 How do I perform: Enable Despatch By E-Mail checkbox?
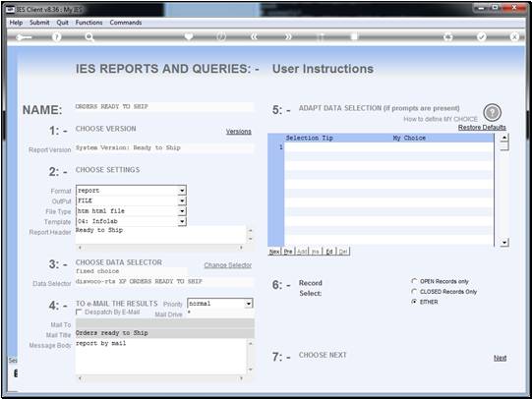pos(79,312)
